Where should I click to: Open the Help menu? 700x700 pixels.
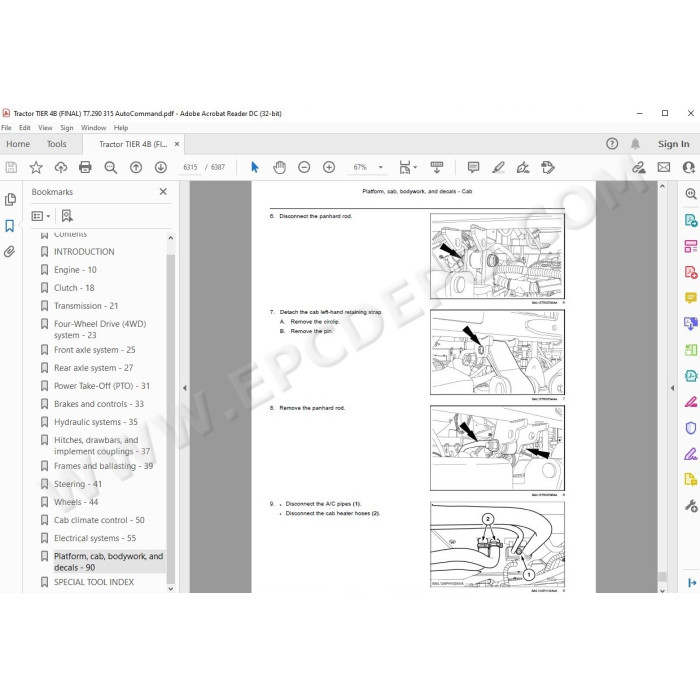(121, 128)
